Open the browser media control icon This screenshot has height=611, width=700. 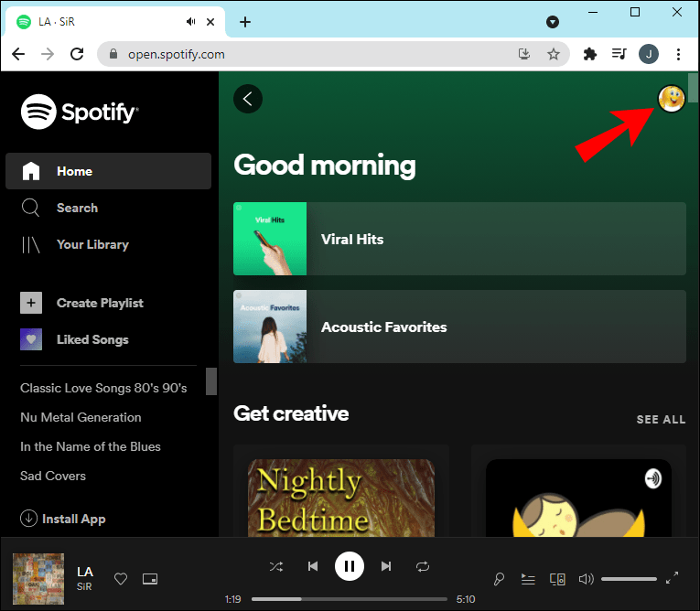[619, 54]
